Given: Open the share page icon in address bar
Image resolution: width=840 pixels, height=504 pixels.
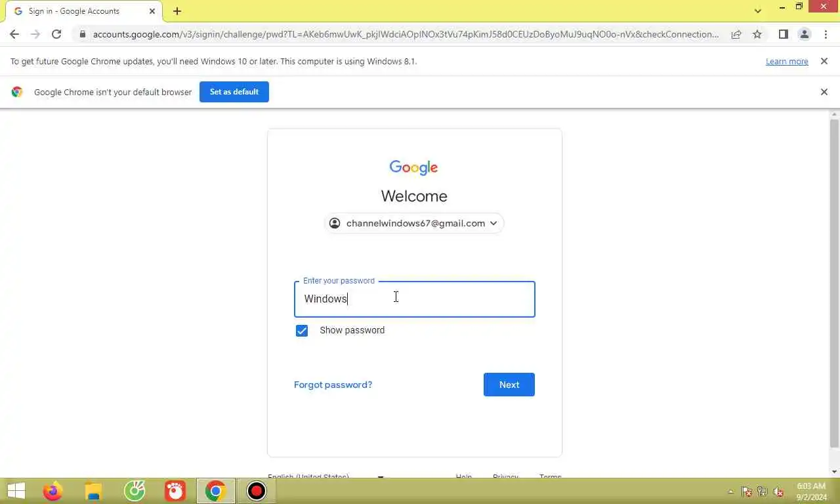Looking at the screenshot, I should [x=736, y=34].
